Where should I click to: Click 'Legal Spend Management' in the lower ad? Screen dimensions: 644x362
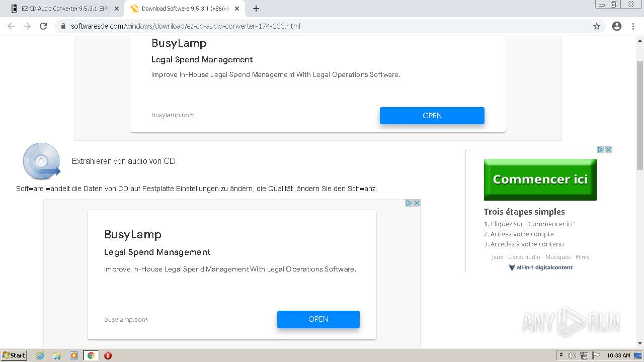pos(157,252)
